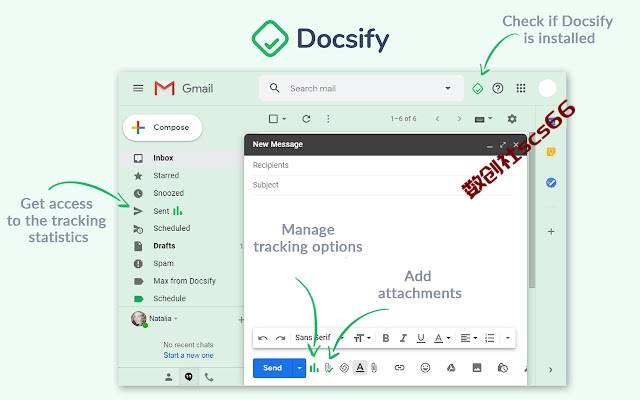Open the Gmail support help icon

tap(498, 88)
